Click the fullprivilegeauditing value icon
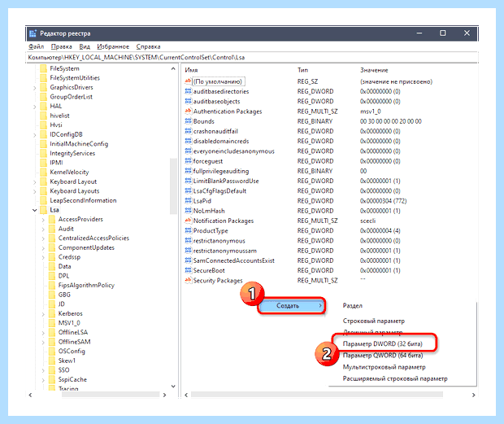 pyautogui.click(x=188, y=171)
